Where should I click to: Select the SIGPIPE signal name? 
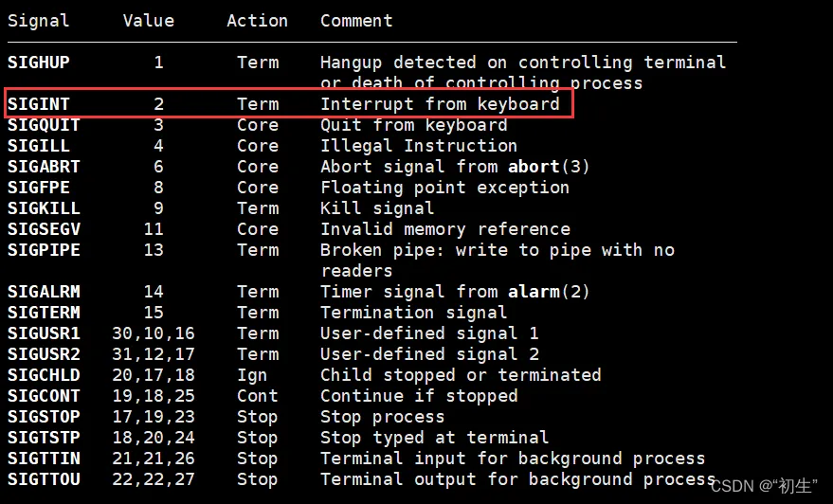[44, 250]
